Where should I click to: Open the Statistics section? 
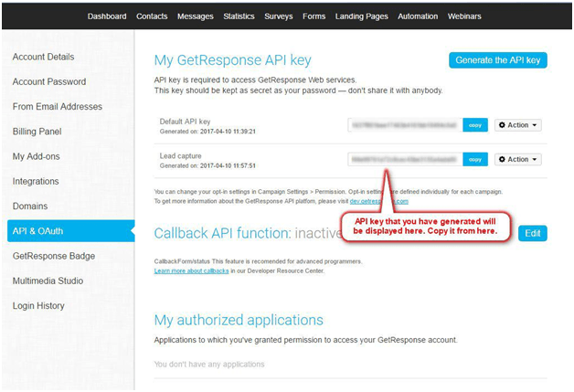(x=239, y=16)
